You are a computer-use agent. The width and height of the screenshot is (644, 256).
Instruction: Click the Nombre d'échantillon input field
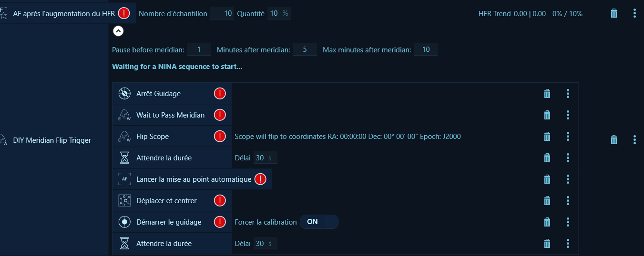(222, 14)
